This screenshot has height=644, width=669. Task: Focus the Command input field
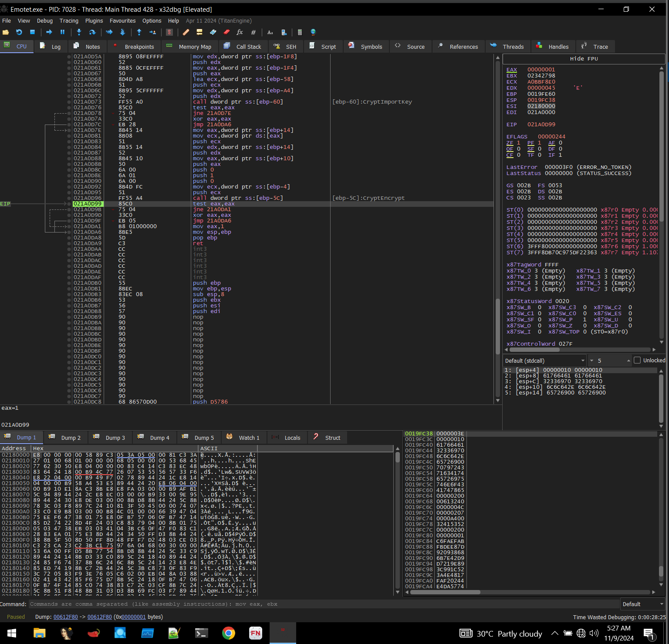324,604
